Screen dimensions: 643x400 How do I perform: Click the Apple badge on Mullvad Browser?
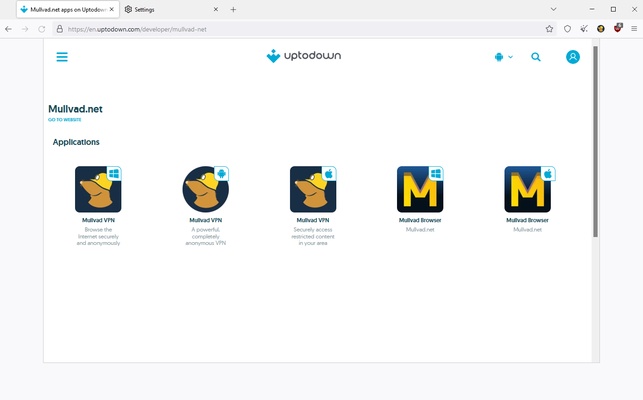[548, 174]
